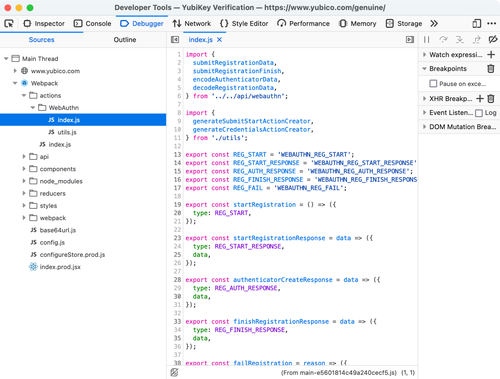The image size is (500, 379).
Task: Collapse the Webpack source node
Action: (x=15, y=83)
